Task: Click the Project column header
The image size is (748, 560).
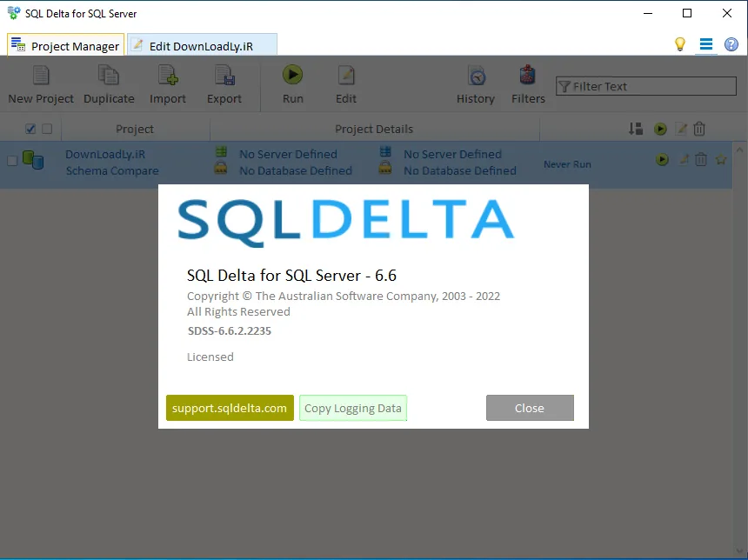Action: [135, 129]
